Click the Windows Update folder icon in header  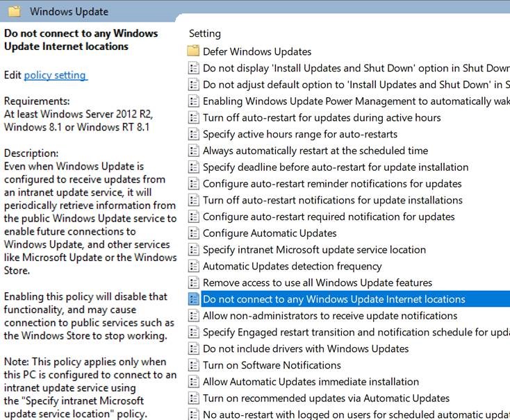click(14, 11)
